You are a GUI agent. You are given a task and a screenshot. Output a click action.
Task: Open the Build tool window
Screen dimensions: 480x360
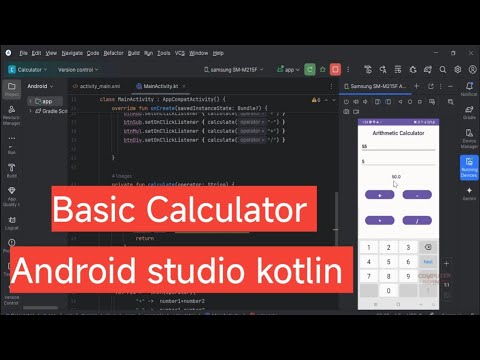12,170
